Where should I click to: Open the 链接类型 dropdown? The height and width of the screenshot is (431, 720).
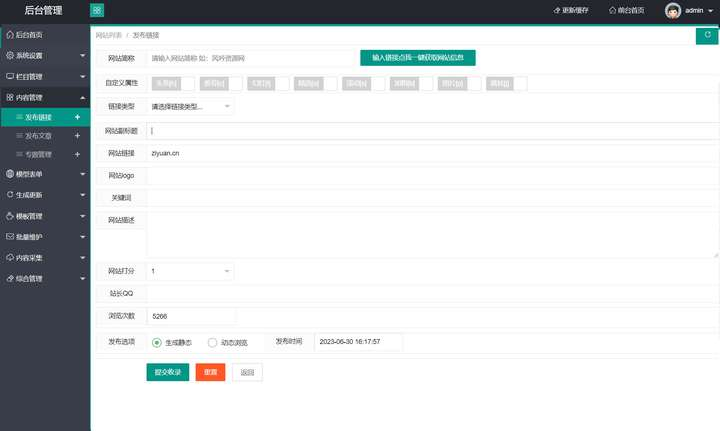tap(190, 106)
